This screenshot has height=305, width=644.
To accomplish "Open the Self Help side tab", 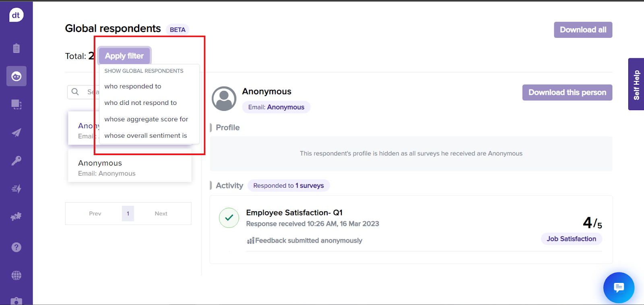I will [636, 84].
